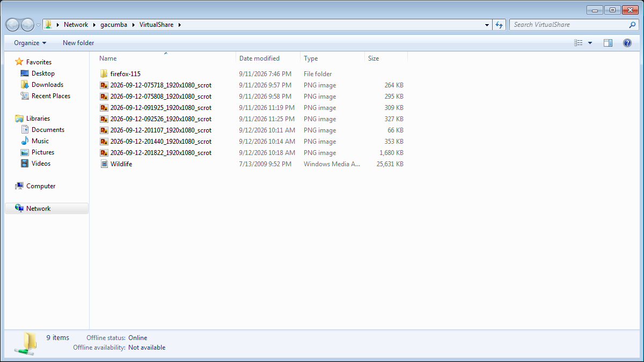
Task: Click the Back navigation arrow button
Action: (12, 25)
